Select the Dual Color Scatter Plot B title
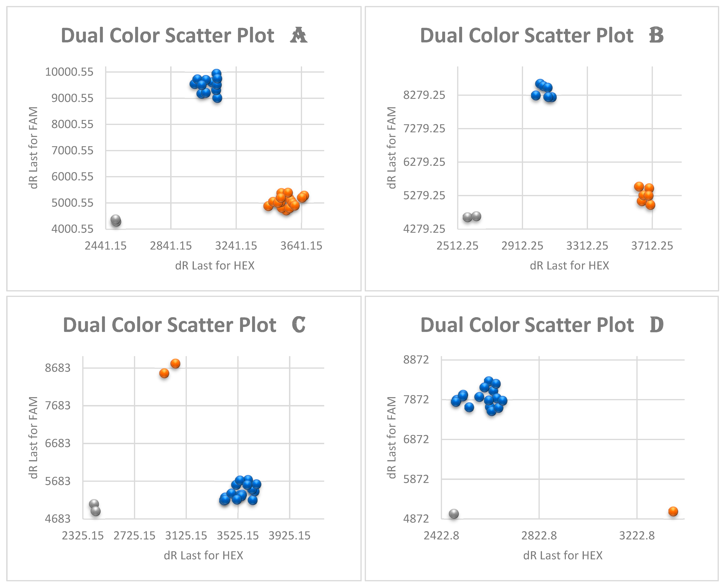The width and height of the screenshot is (725, 588). pos(541,36)
